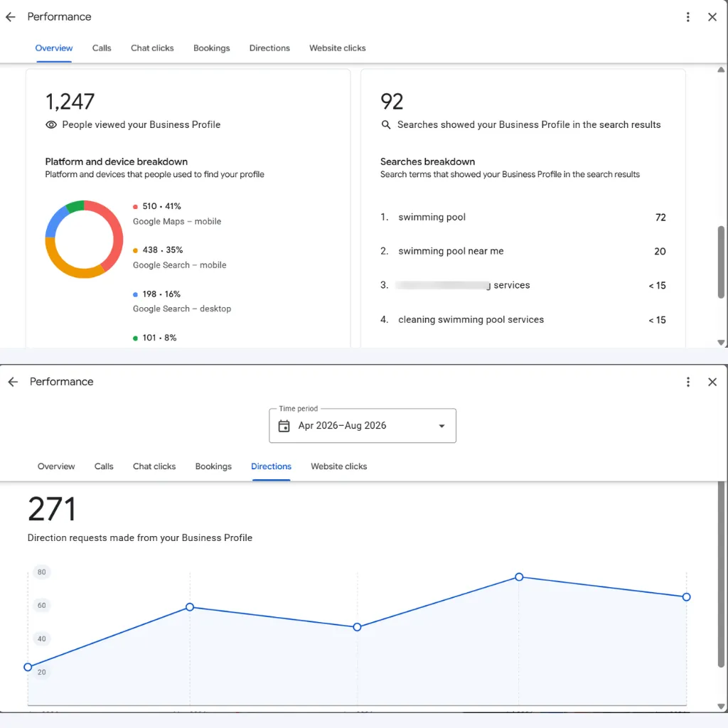Click the 72 count for swimming pool
Viewport: 728px width, 728px height.
point(660,218)
